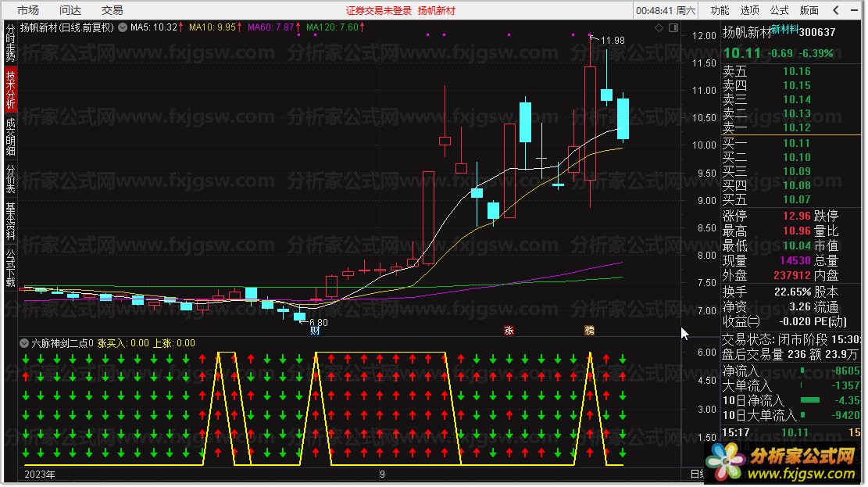Click 现量 value 14530
Image resolution: width=868 pixels, height=487 pixels.
coord(795,261)
